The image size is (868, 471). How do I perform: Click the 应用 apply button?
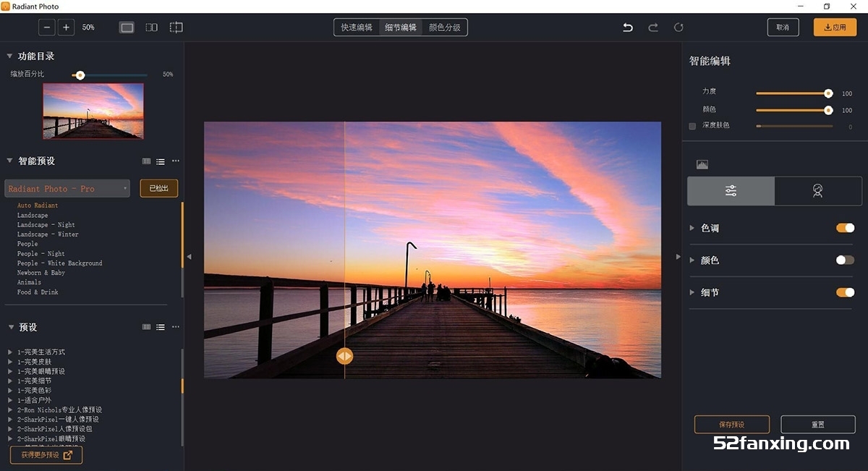[835, 27]
